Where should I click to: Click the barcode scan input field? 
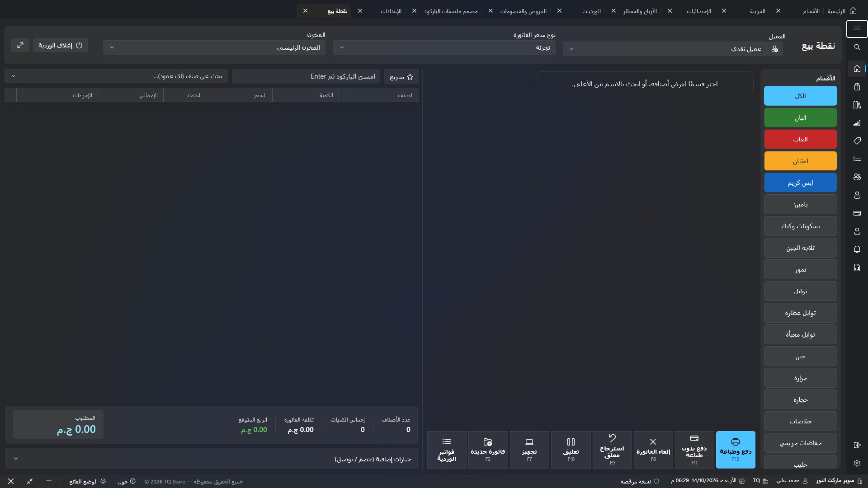click(x=306, y=76)
